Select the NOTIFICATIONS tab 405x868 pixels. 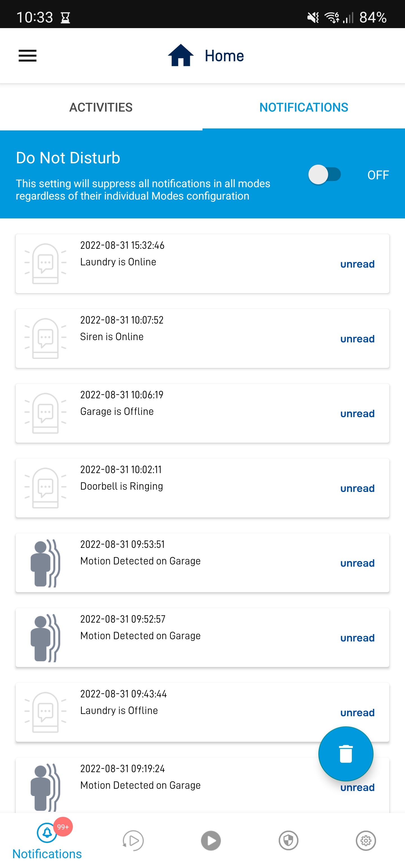point(303,107)
